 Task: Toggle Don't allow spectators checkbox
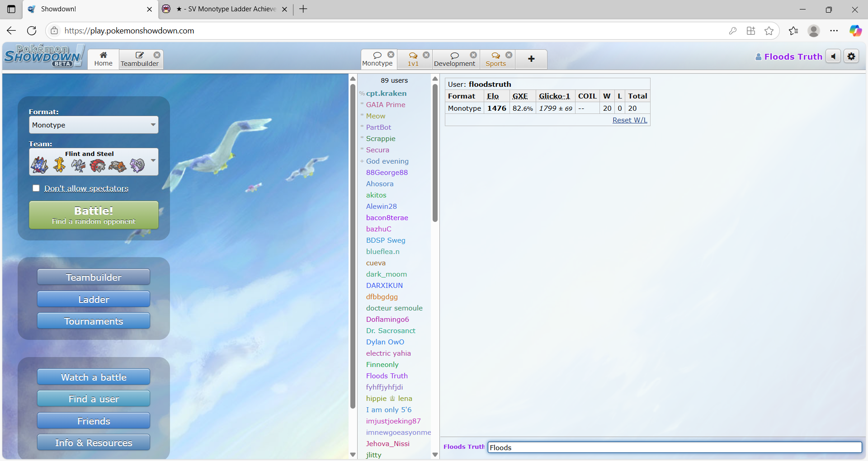(x=36, y=188)
